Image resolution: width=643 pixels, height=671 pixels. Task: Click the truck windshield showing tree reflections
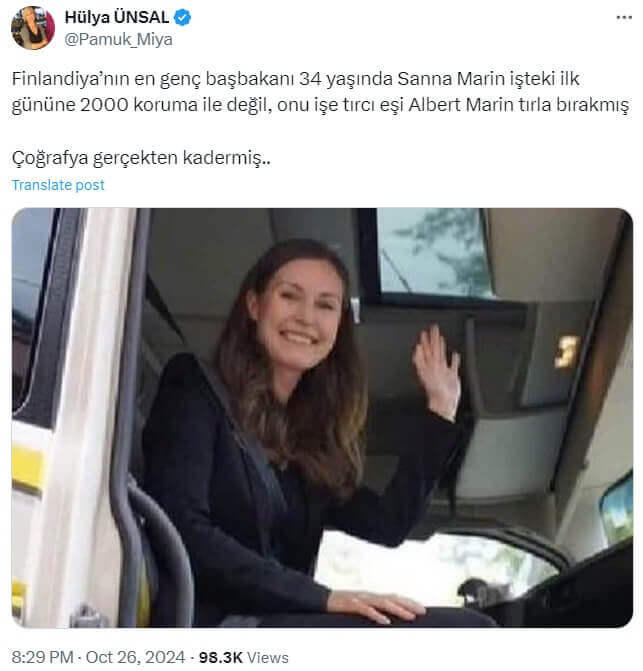pyautogui.click(x=433, y=252)
